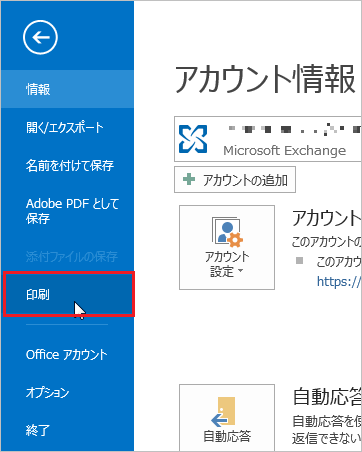Open the Microsoft Exchange account dropdown

tap(268, 139)
